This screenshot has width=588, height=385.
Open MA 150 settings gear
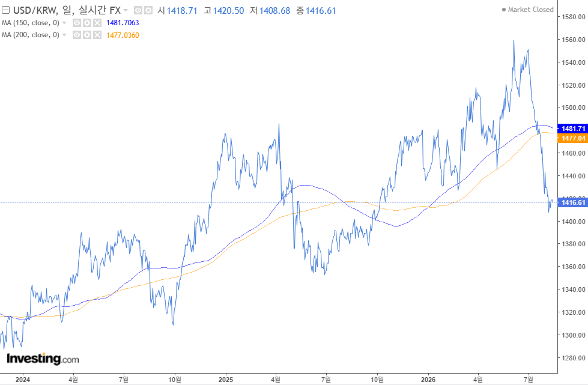point(87,23)
